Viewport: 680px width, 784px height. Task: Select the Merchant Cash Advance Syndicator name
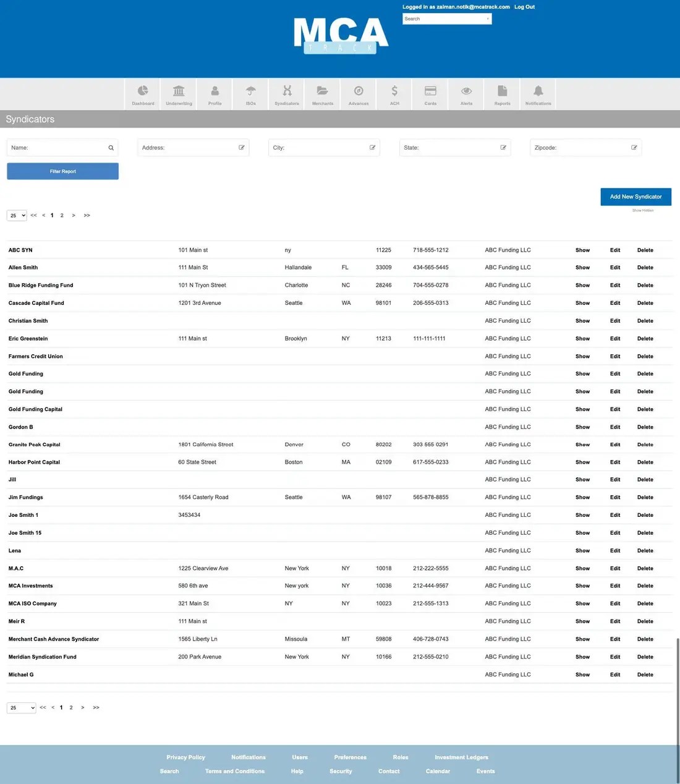(x=54, y=639)
